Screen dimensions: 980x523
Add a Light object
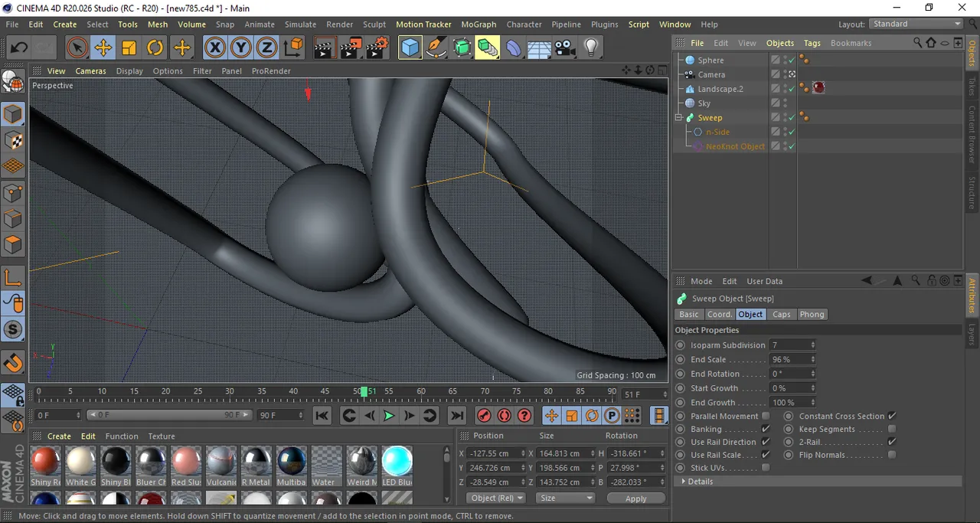pos(590,48)
